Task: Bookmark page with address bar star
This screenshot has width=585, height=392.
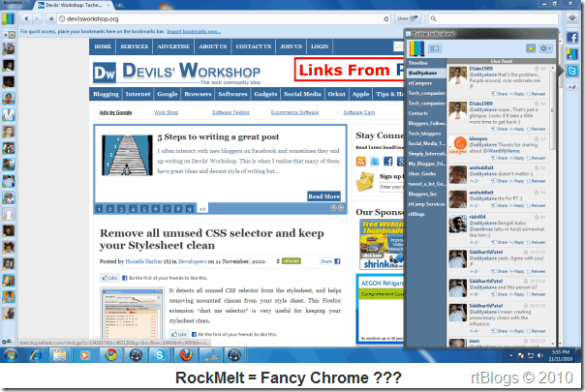Action: [51, 18]
